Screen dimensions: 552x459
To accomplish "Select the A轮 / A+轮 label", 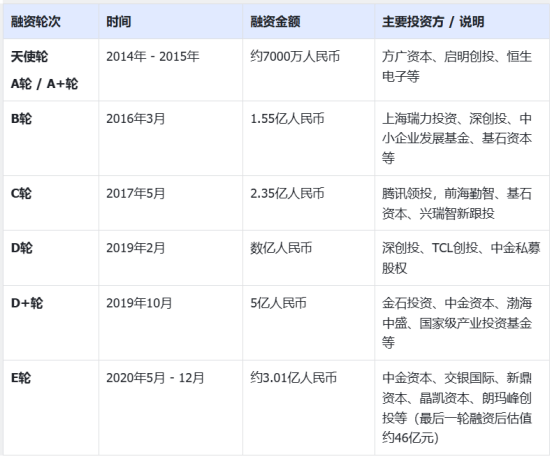I will (x=44, y=84).
